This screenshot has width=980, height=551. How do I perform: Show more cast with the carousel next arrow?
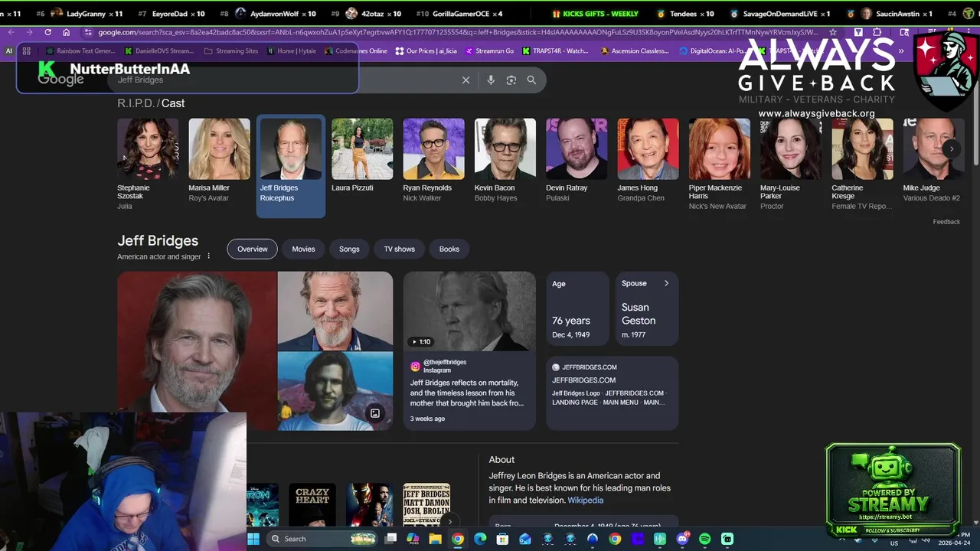[x=951, y=149]
